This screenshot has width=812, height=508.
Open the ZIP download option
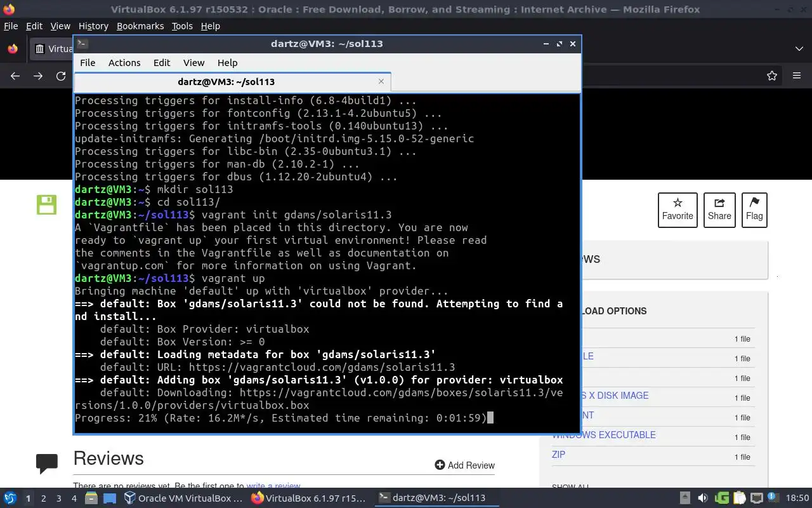558,455
